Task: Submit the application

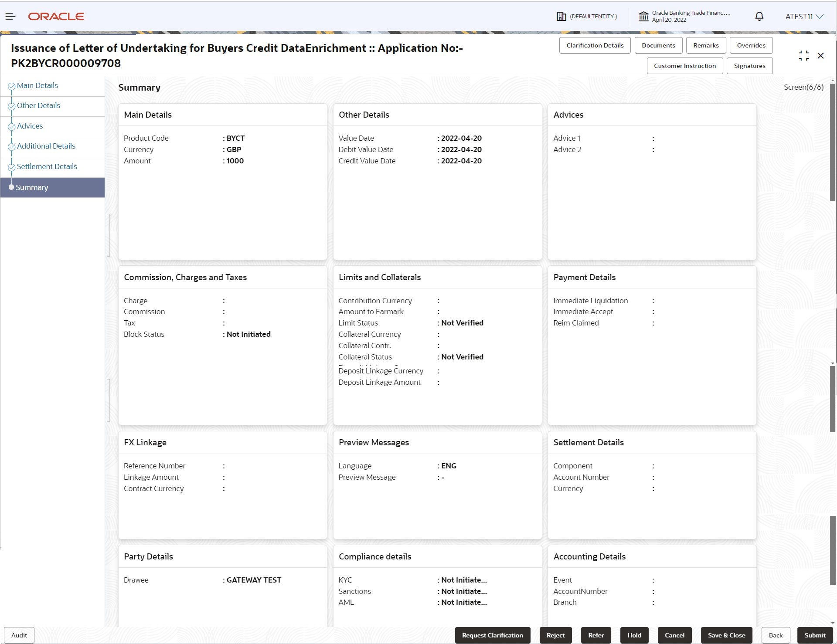Action: pos(814,635)
